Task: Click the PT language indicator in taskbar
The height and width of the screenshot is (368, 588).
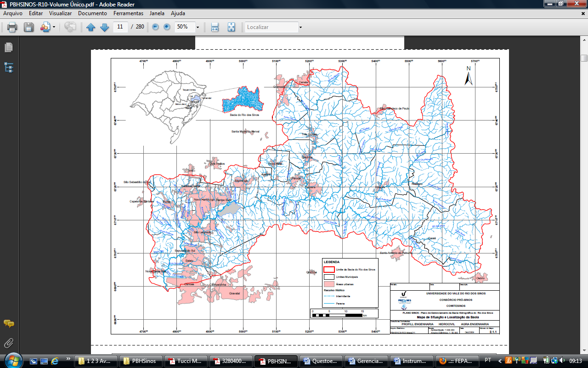Action: coord(488,361)
